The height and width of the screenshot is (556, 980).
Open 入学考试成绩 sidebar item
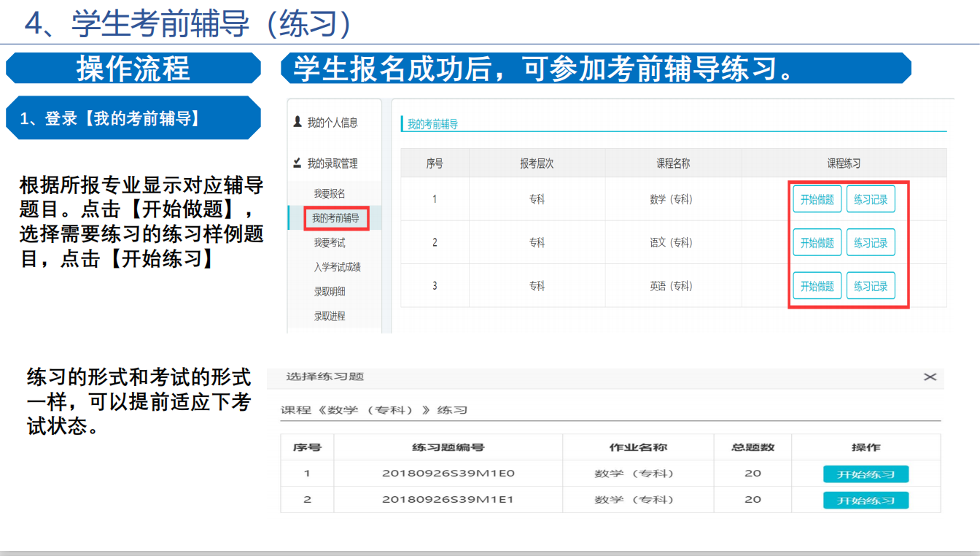coord(338,267)
